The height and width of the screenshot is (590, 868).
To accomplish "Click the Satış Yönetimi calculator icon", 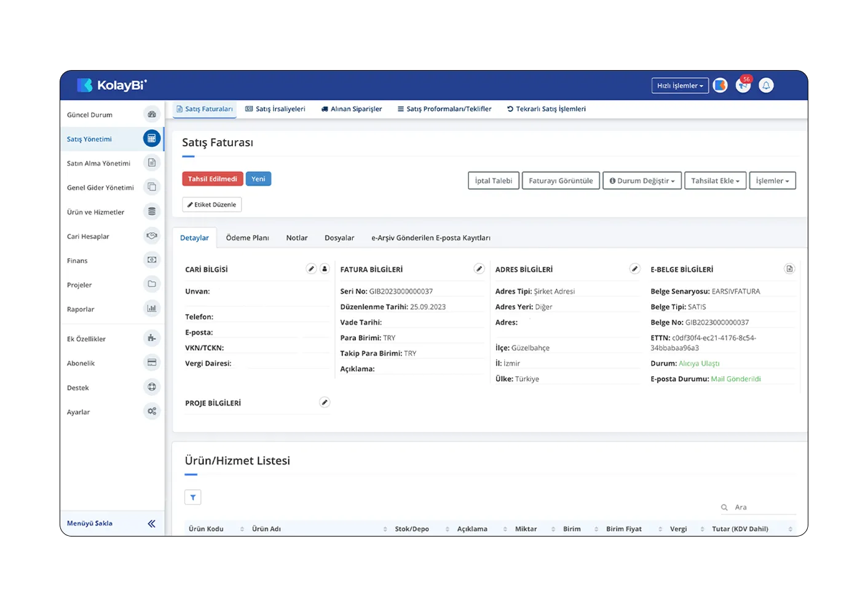I will point(152,139).
